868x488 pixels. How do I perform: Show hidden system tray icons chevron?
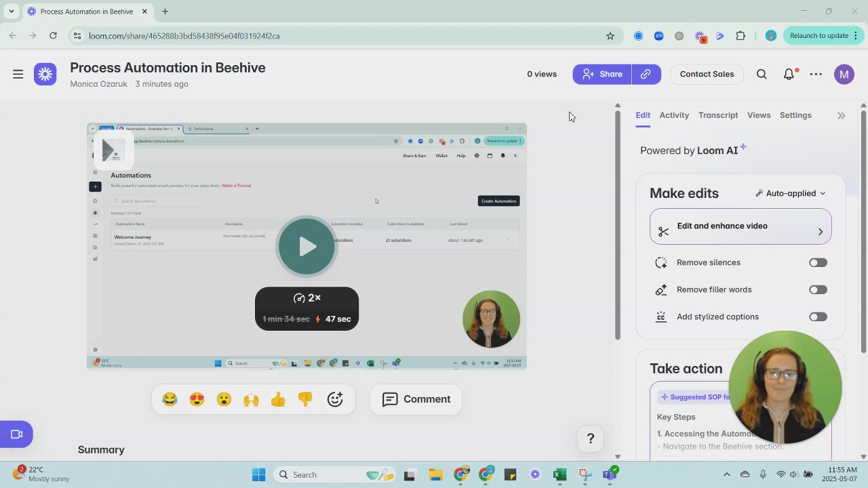727,474
